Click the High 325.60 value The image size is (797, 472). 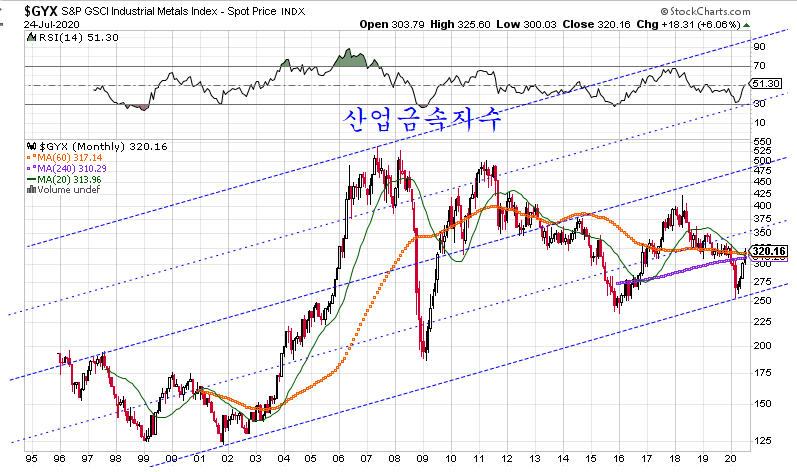tap(461, 24)
